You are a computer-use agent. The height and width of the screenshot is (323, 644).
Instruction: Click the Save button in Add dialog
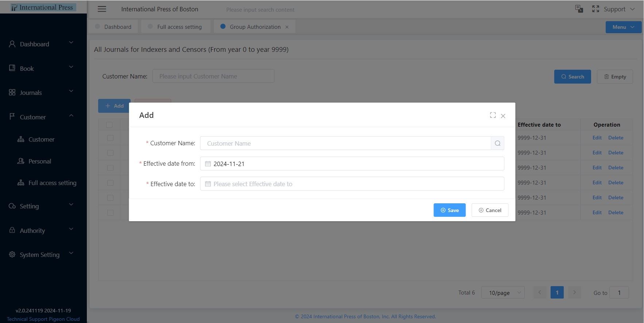click(450, 210)
